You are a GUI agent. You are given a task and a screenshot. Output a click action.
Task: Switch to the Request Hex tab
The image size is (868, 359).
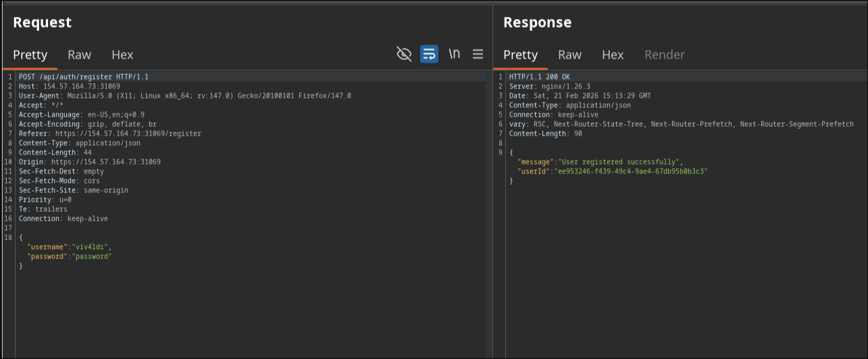click(x=122, y=55)
